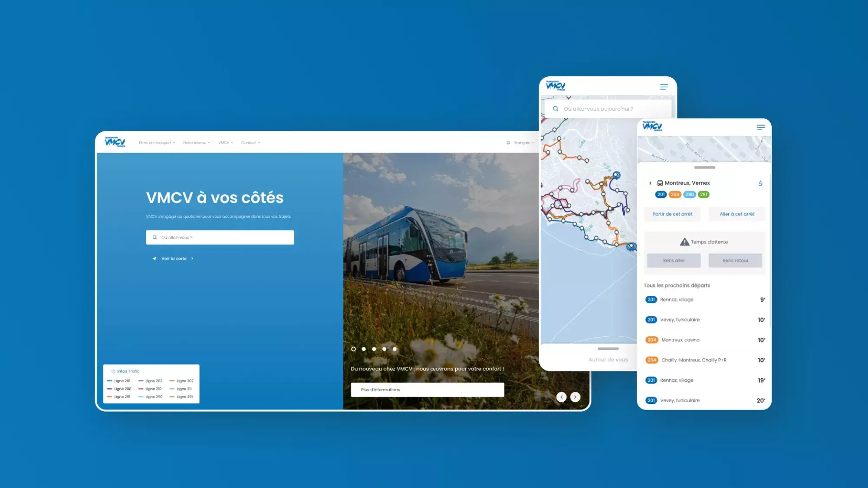Open Ligne 291 traffic info

click(181, 396)
